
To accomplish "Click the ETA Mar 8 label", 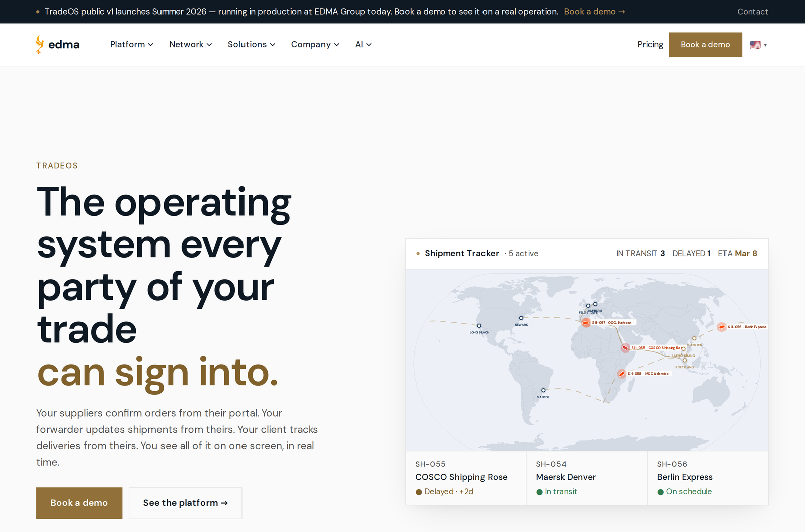I will pos(738,254).
